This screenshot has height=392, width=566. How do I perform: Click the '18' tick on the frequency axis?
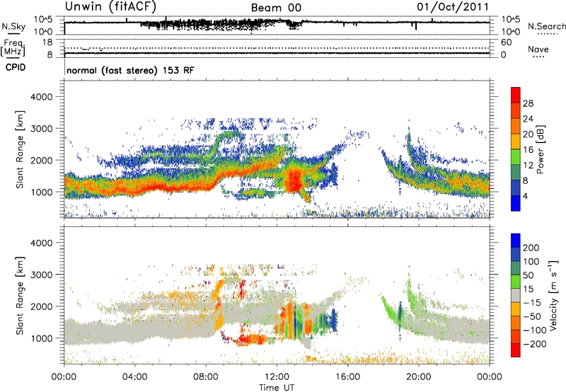click(47, 42)
